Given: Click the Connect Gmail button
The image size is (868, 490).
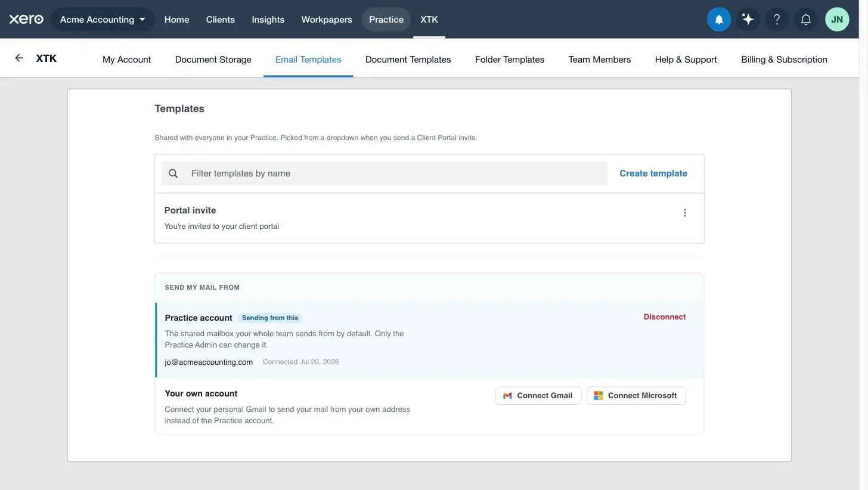Looking at the screenshot, I should 538,395.
